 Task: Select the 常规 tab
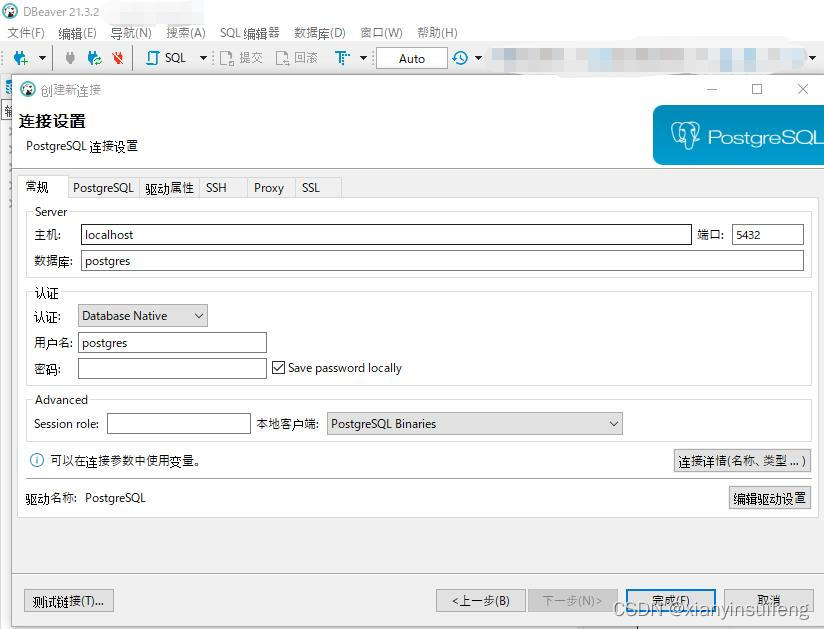[x=42, y=187]
